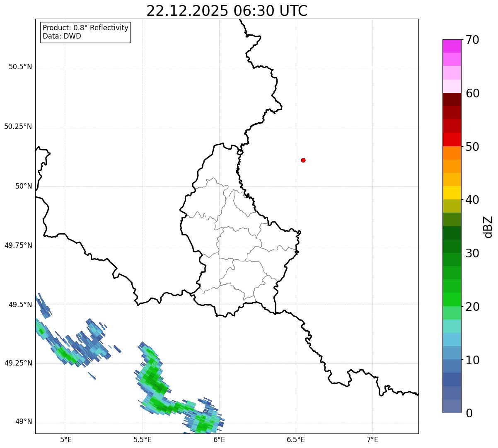
Task: Click the colorbar tick label 30
Action: 472,253
